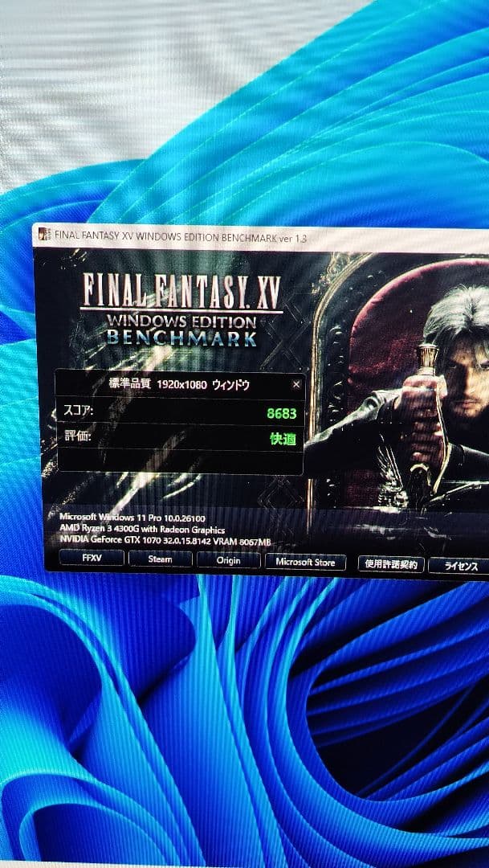Click the empty row below 評価
The width and height of the screenshot is (489, 868).
coord(178,462)
